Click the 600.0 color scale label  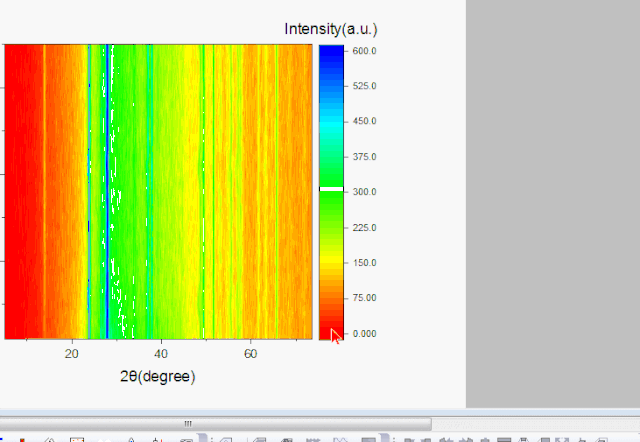coord(365,50)
